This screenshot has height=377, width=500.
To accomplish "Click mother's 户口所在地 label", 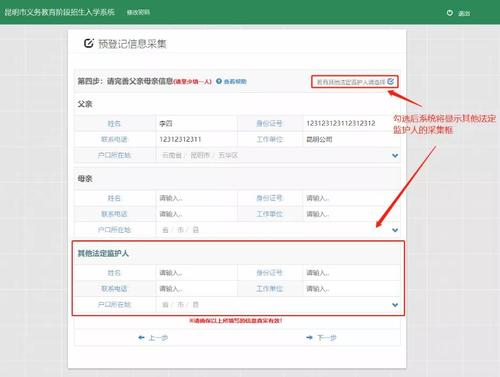I will [114, 230].
